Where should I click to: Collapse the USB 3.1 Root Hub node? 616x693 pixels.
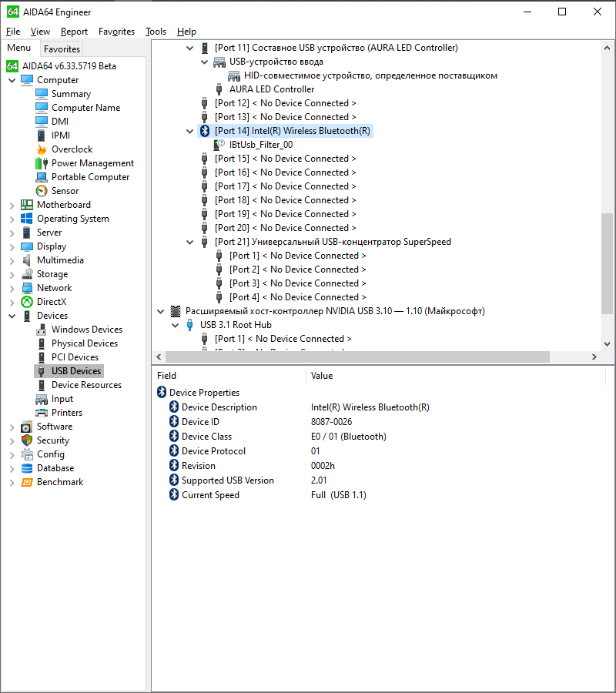pyautogui.click(x=176, y=325)
